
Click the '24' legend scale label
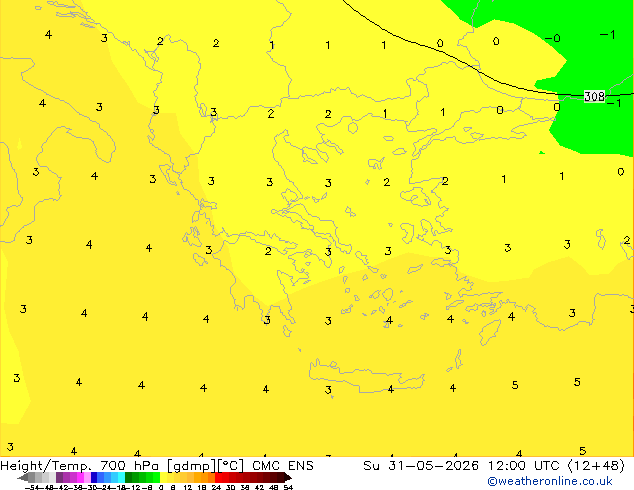216,488
